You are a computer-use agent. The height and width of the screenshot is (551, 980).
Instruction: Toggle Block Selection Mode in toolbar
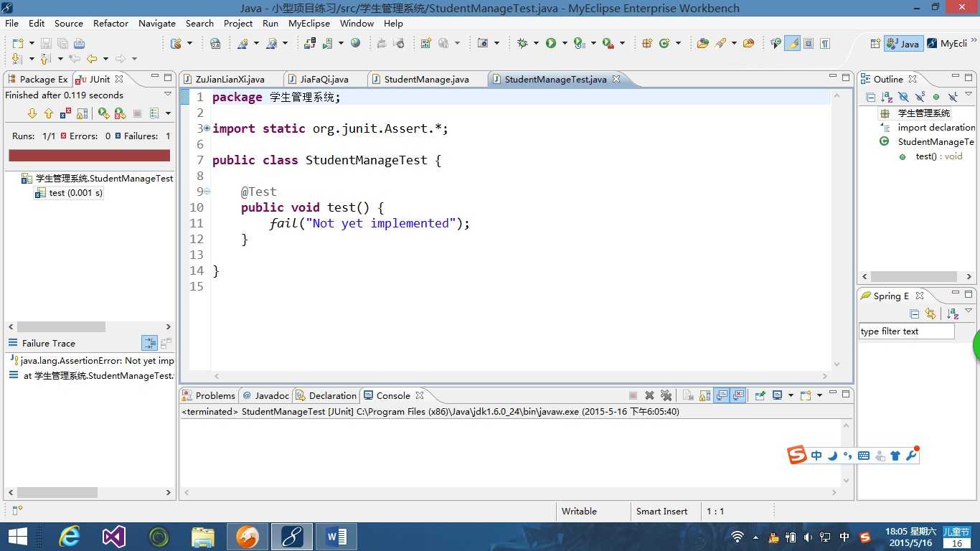click(x=809, y=43)
